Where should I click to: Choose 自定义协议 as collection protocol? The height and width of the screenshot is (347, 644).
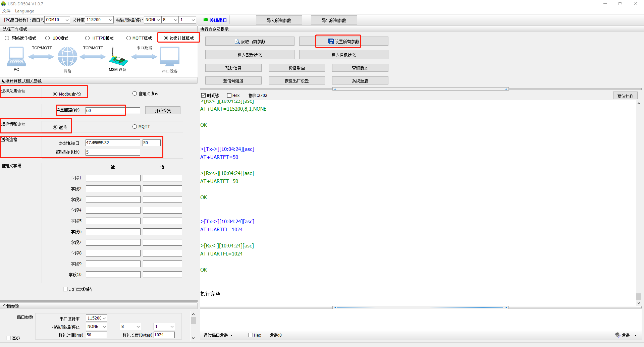tap(135, 94)
